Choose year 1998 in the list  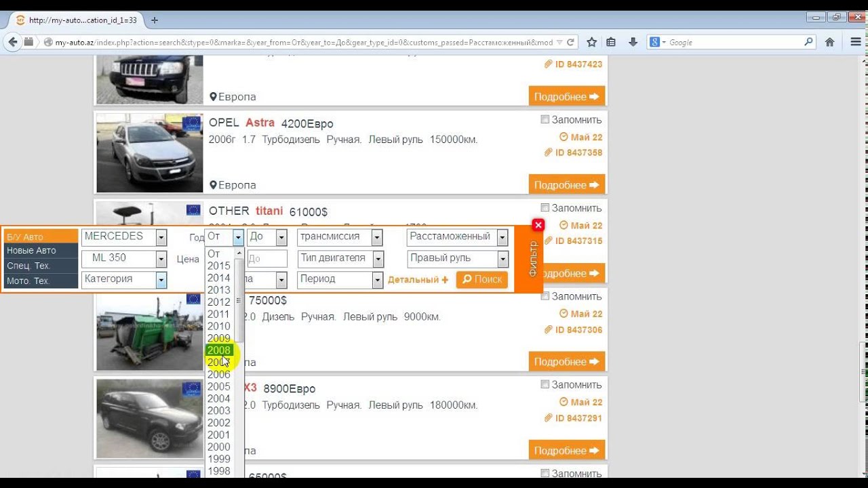[x=219, y=471]
